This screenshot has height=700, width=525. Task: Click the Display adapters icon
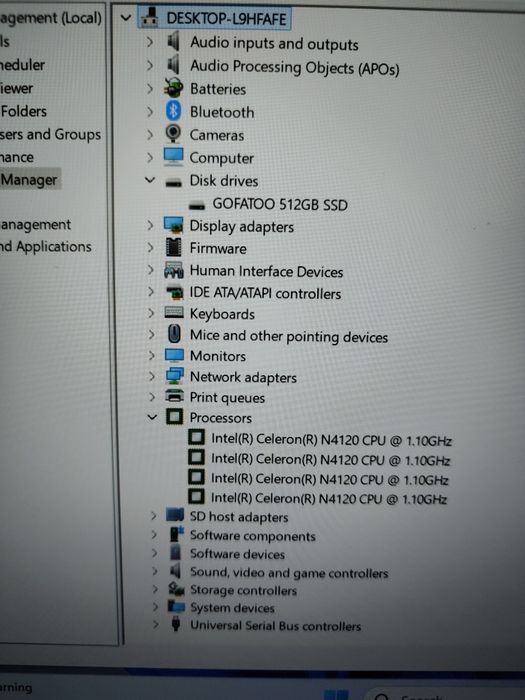pyautogui.click(x=173, y=225)
